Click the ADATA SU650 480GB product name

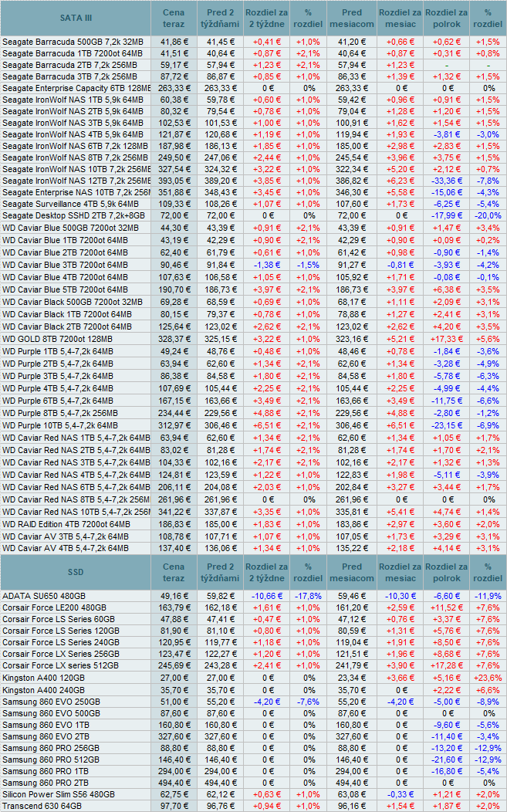tap(44, 596)
